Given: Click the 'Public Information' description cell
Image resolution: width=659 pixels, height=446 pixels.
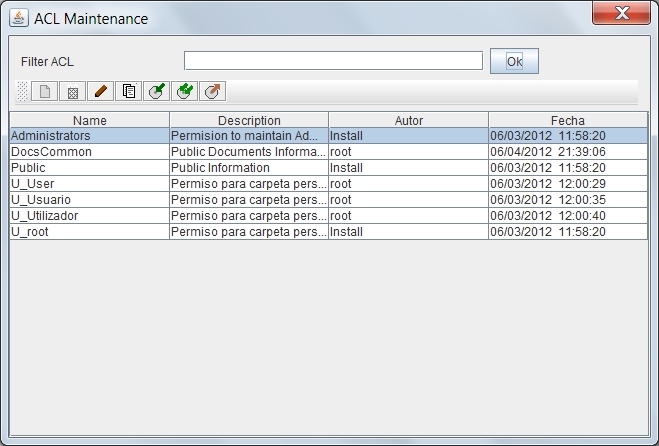Looking at the screenshot, I should [x=249, y=168].
